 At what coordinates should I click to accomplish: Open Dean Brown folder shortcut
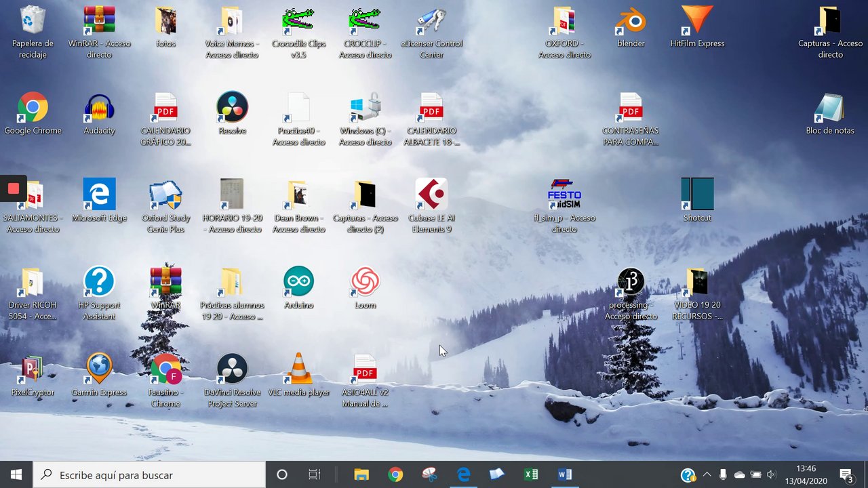pos(298,206)
